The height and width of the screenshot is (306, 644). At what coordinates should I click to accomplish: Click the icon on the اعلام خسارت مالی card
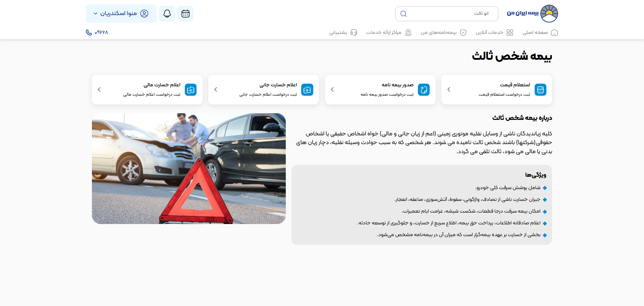point(191,90)
